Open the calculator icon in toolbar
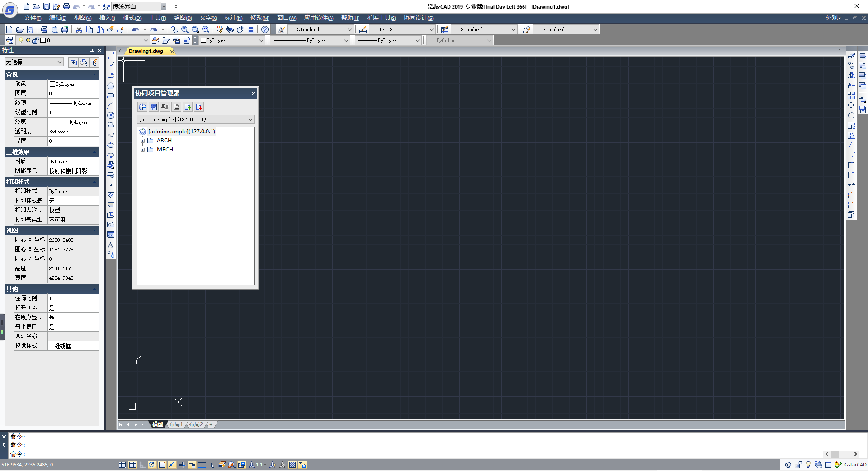The height and width of the screenshot is (471, 868). [x=251, y=29]
